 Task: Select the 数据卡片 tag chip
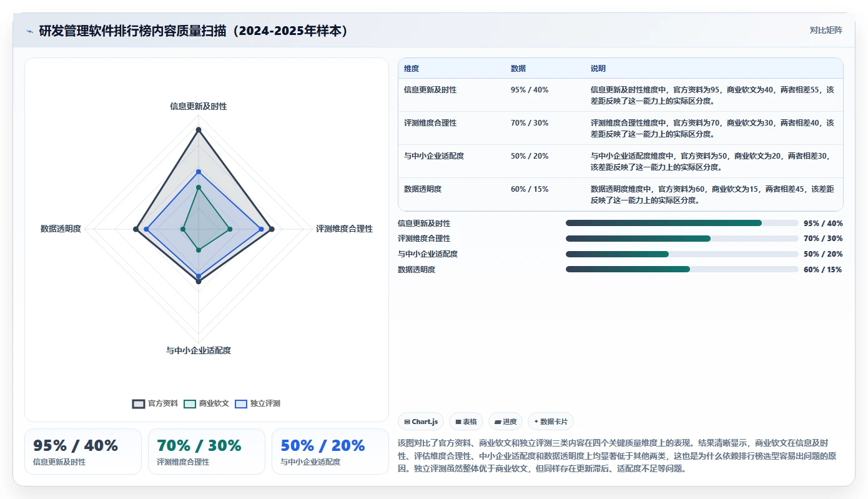pos(551,422)
